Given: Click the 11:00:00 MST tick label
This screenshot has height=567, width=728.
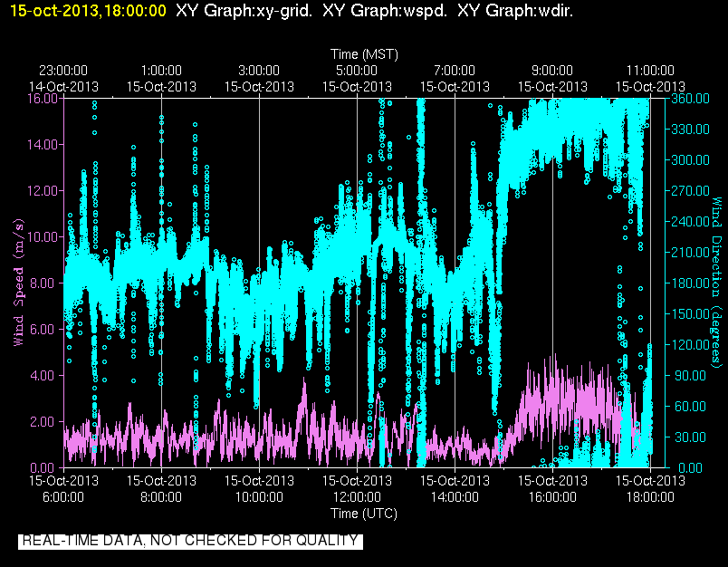Looking at the screenshot, I should 650,71.
